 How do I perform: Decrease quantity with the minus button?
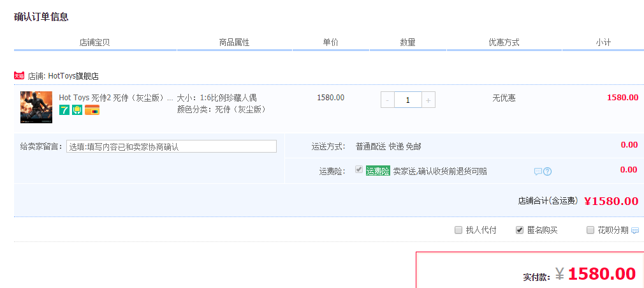click(x=387, y=100)
